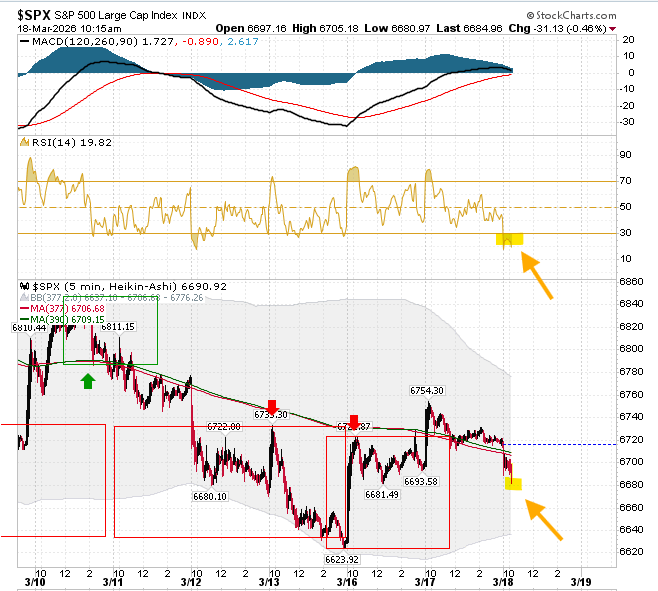
Task: Click the MACD black line legend marker
Action: pyautogui.click(x=25, y=42)
